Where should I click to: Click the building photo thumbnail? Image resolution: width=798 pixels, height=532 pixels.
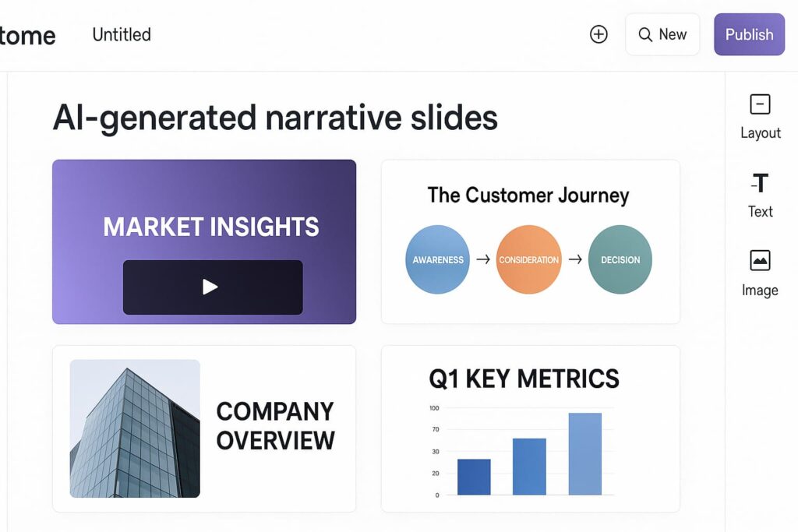pos(135,428)
